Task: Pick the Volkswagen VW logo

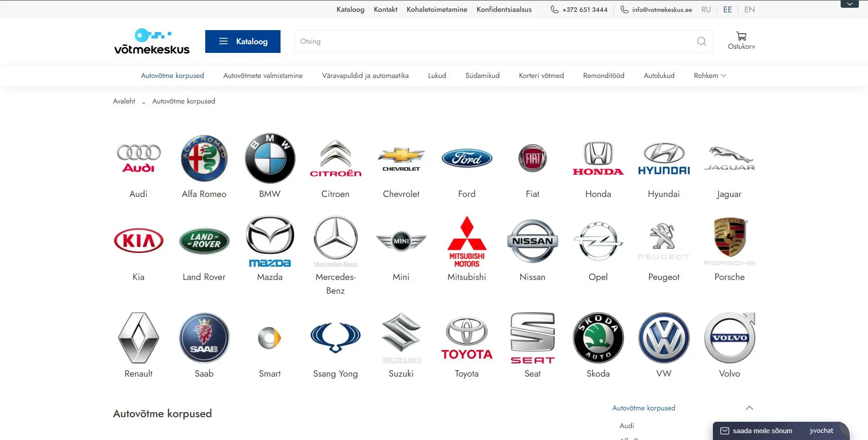Action: point(664,338)
